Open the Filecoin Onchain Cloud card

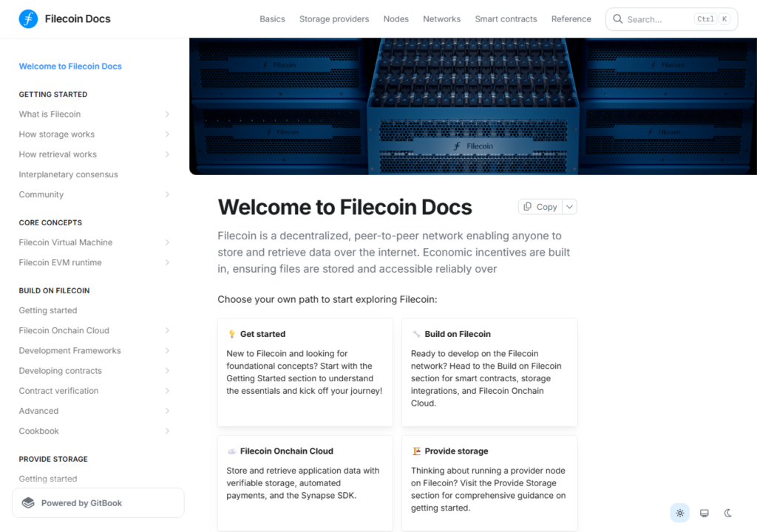click(x=305, y=483)
